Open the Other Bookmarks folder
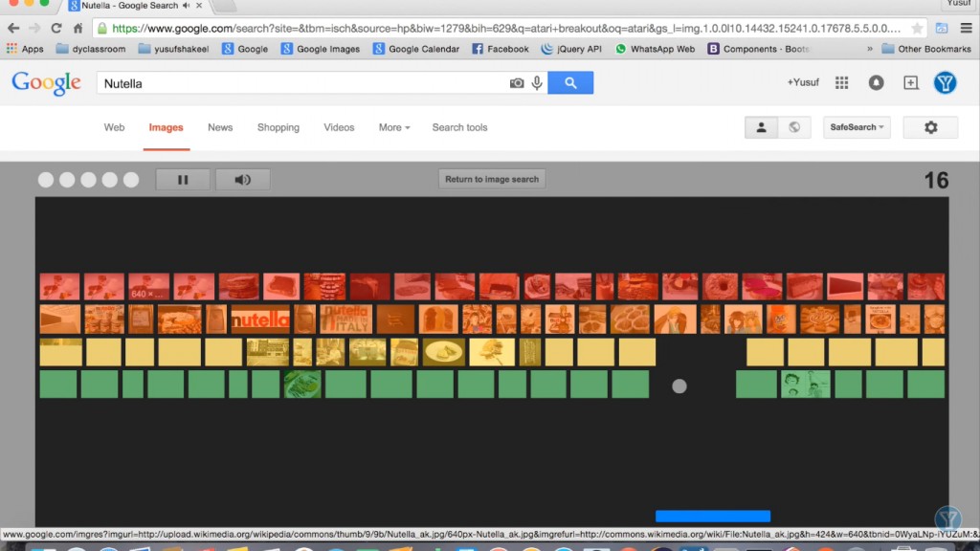 click(926, 49)
